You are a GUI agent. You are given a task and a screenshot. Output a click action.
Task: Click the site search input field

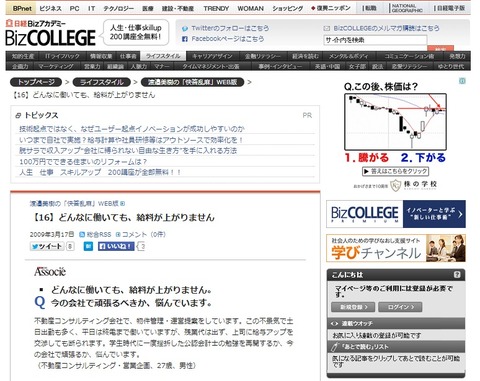375,40
